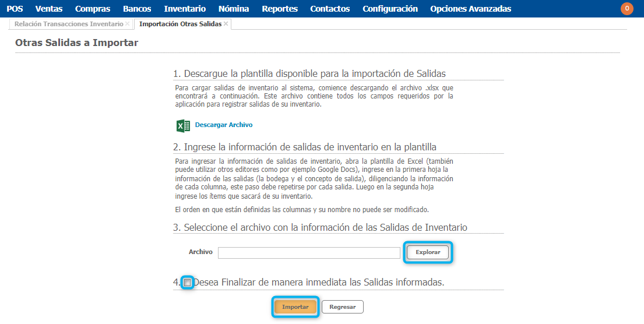
Task: Expand the Inventario menu
Action: click(x=185, y=9)
